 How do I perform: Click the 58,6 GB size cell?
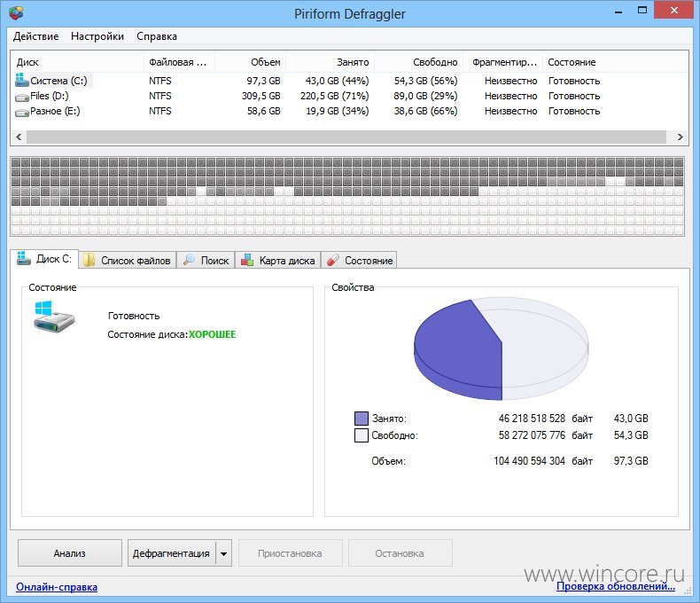(x=263, y=111)
